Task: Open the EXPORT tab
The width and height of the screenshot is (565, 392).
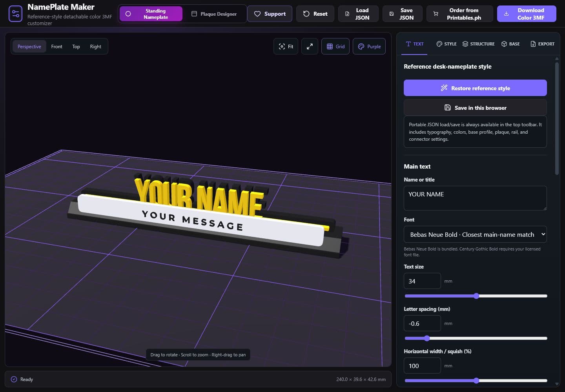Action: [542, 44]
